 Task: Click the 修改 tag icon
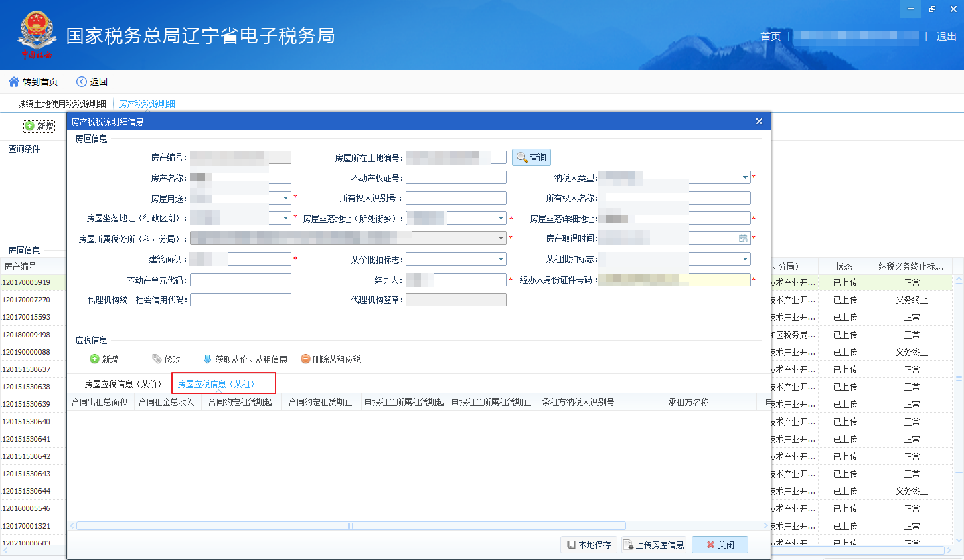[157, 359]
